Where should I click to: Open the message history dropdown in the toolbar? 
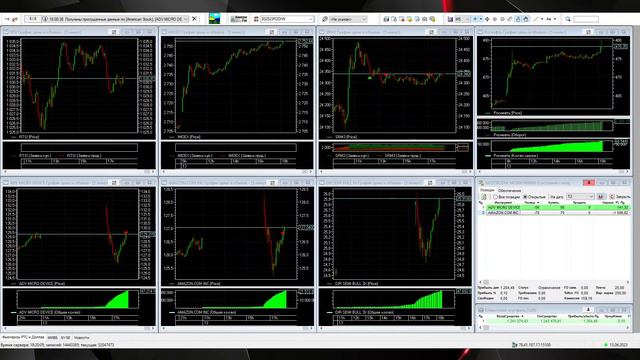186,19
